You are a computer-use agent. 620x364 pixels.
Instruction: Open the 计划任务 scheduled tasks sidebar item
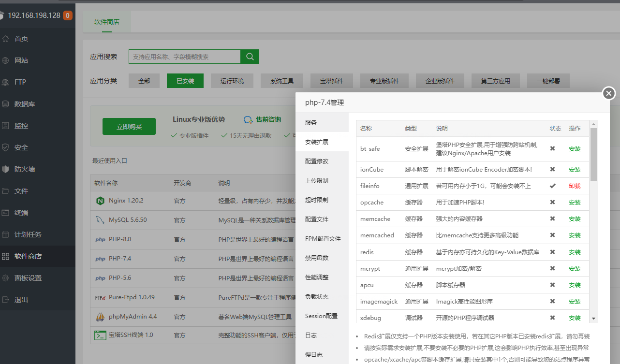coord(38,234)
